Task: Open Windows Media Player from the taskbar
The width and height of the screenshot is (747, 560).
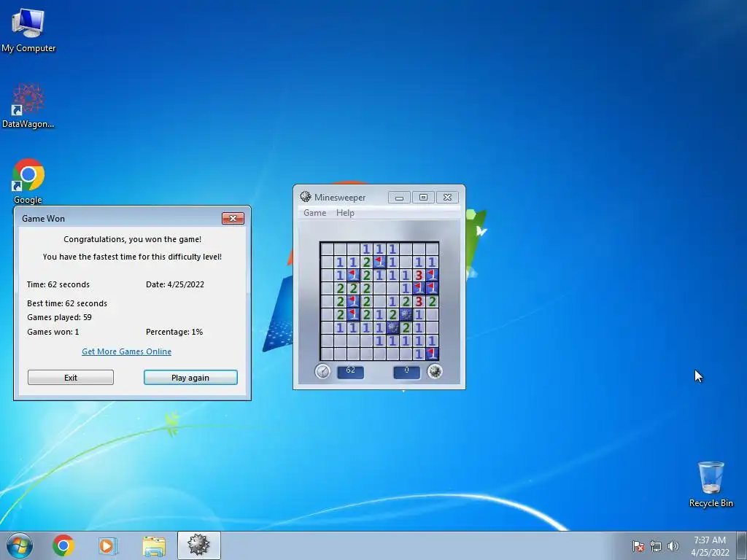Action: pos(108,545)
